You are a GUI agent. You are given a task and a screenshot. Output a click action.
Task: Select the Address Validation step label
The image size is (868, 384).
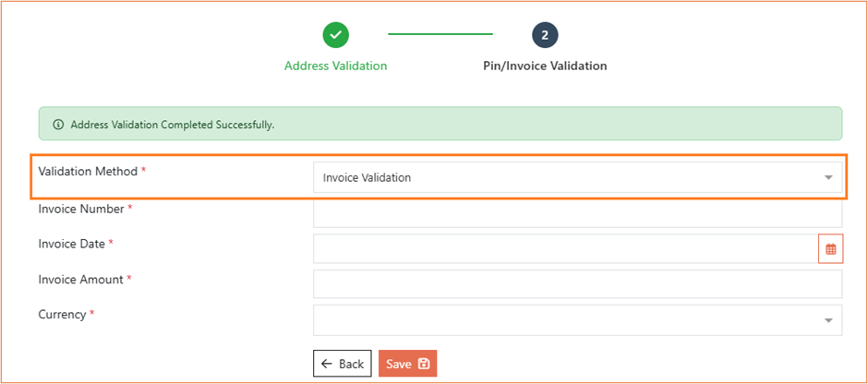tap(335, 66)
